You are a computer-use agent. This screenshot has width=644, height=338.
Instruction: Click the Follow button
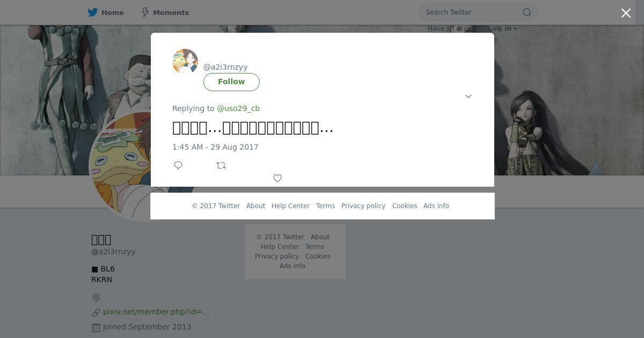tap(231, 82)
